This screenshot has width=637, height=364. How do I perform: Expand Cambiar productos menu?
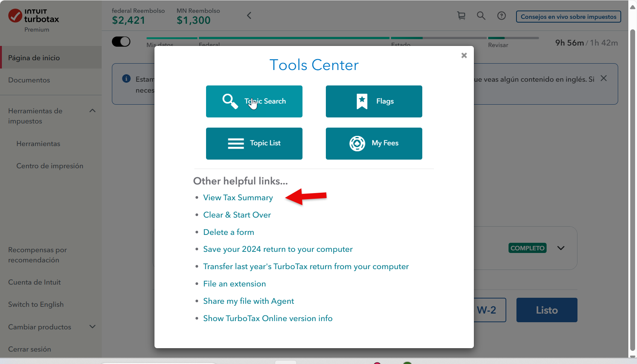tap(92, 327)
